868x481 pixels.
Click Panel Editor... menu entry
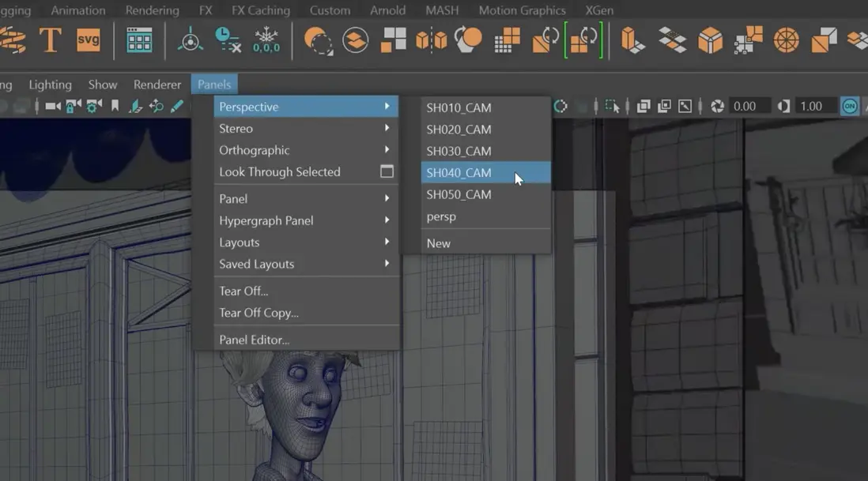tap(254, 340)
